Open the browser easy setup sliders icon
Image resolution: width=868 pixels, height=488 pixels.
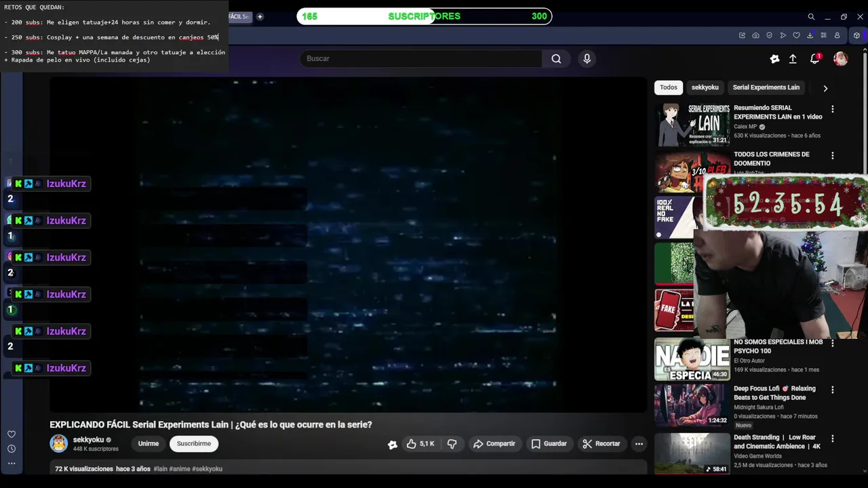point(823,35)
